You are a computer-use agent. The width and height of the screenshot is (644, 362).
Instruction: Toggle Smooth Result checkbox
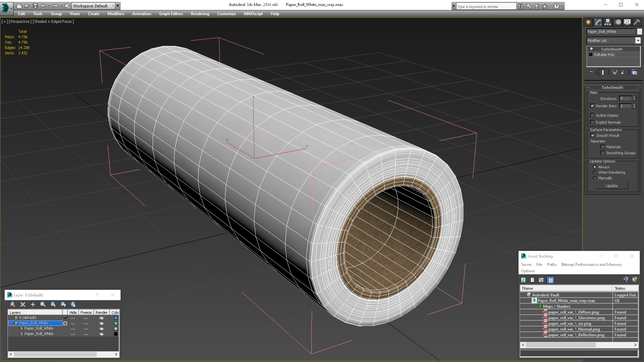point(593,135)
